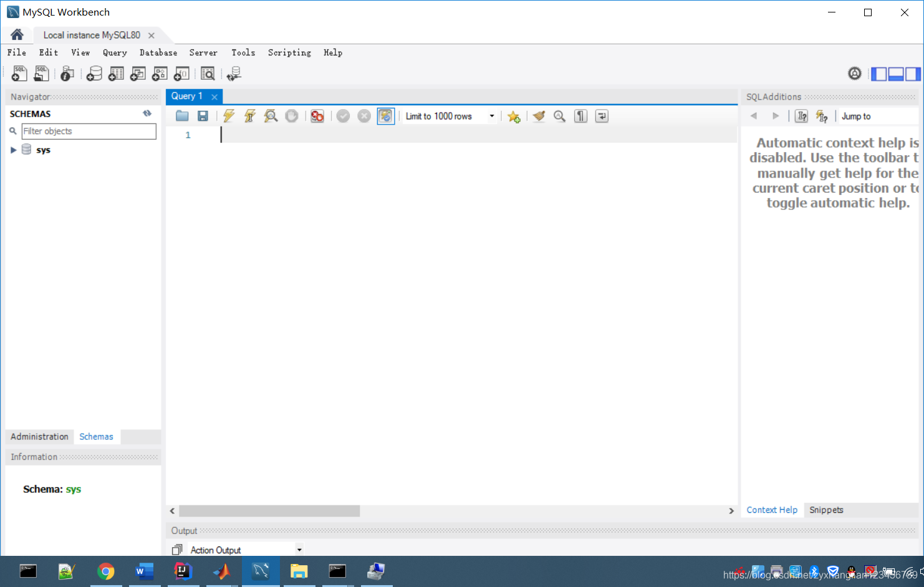This screenshot has height=587, width=924.
Task: Select the Query 1 tab
Action: (x=187, y=96)
